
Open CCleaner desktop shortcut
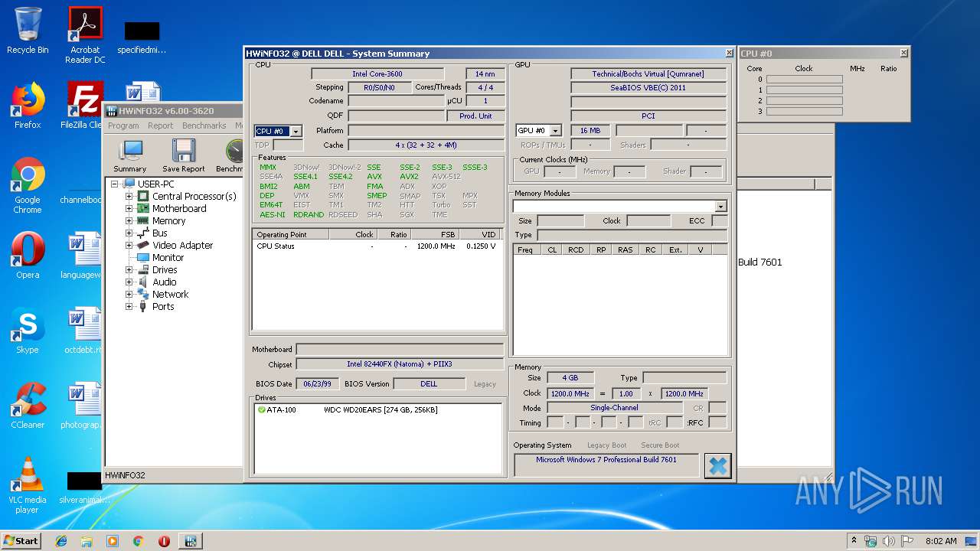[28, 406]
